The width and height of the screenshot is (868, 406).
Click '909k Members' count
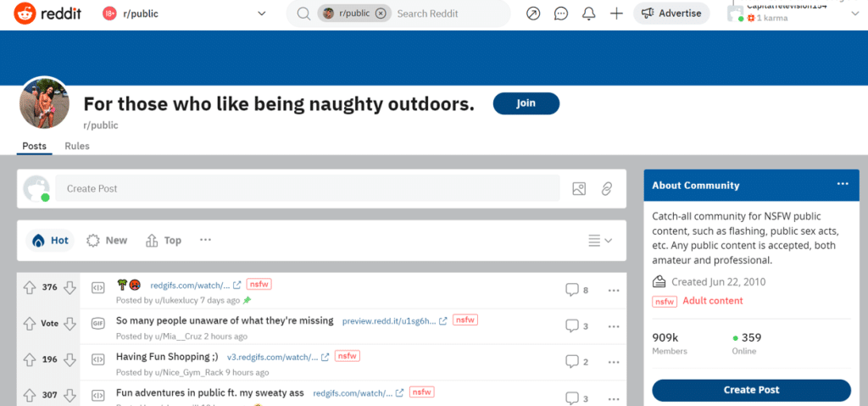point(670,343)
